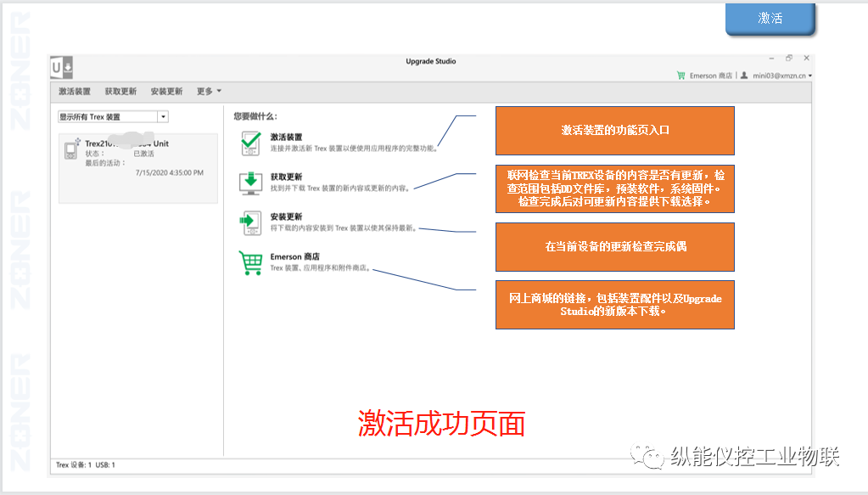868x495 pixels.
Task: Click the 安装更新 arrow icon
Action: tap(250, 222)
